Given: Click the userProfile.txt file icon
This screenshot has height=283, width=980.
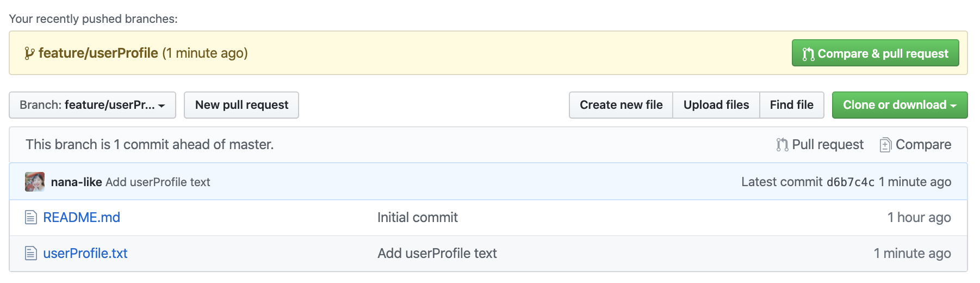Looking at the screenshot, I should click(31, 254).
